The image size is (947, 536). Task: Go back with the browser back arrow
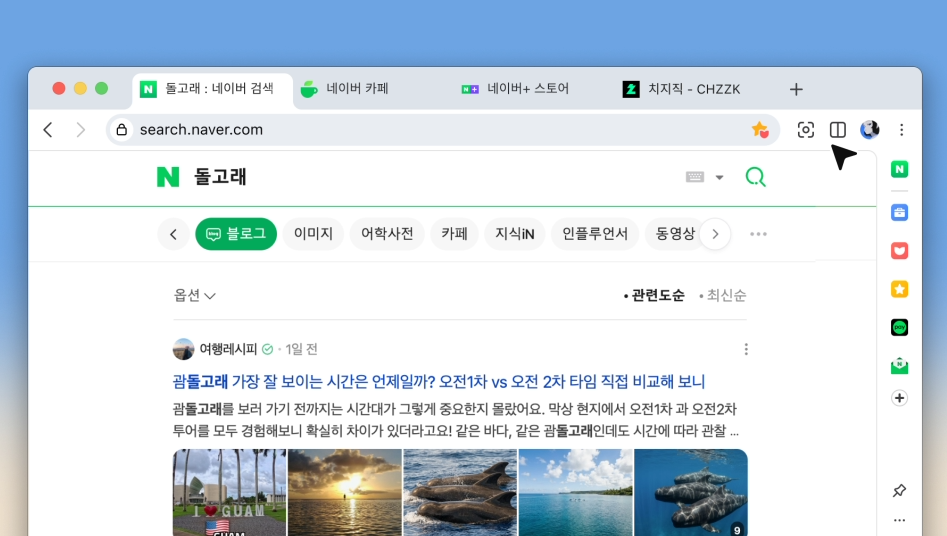(48, 130)
